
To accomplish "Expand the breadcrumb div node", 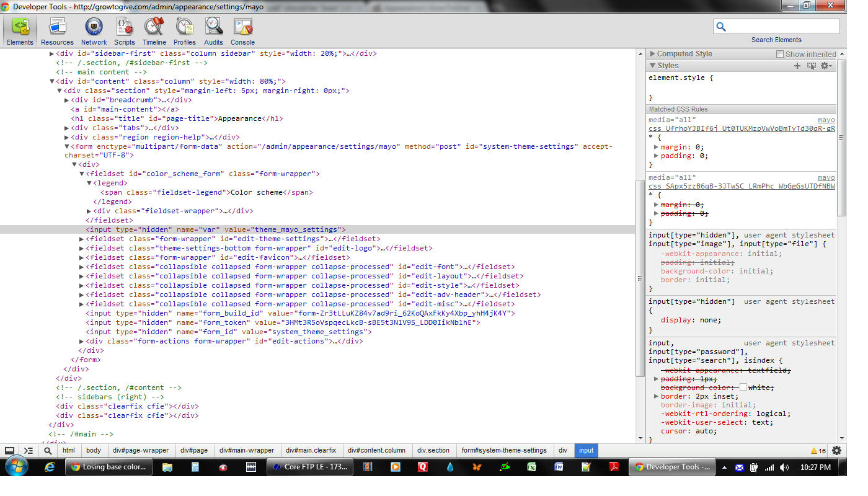I will tap(66, 100).
